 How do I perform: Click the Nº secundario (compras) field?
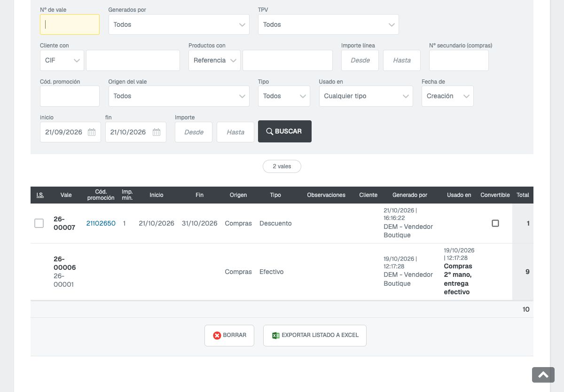[x=459, y=60]
